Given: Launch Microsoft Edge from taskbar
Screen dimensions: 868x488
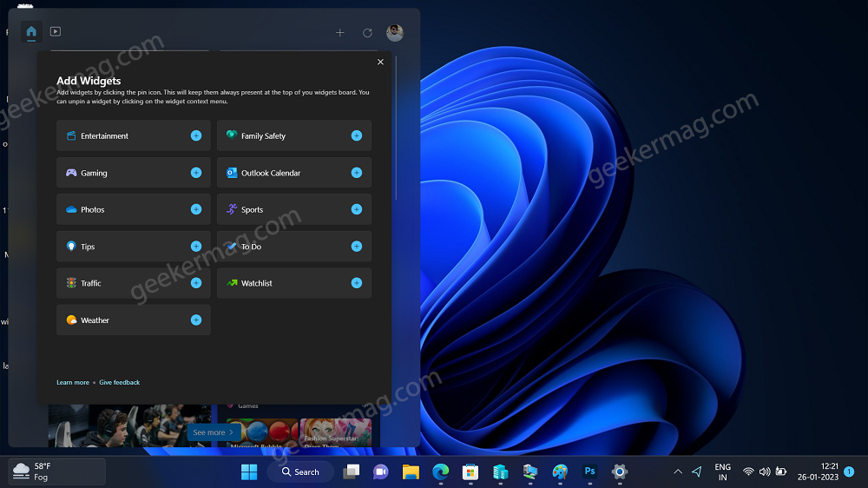Looking at the screenshot, I should 441,472.
